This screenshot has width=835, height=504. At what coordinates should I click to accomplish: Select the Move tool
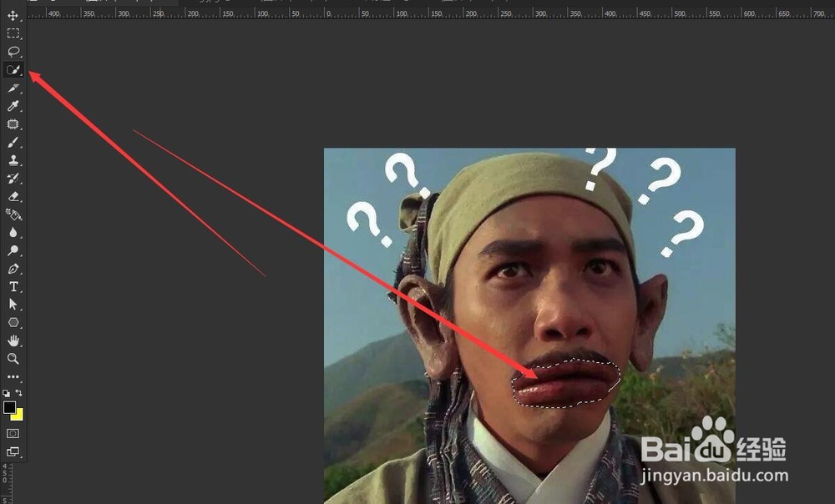tap(13, 15)
